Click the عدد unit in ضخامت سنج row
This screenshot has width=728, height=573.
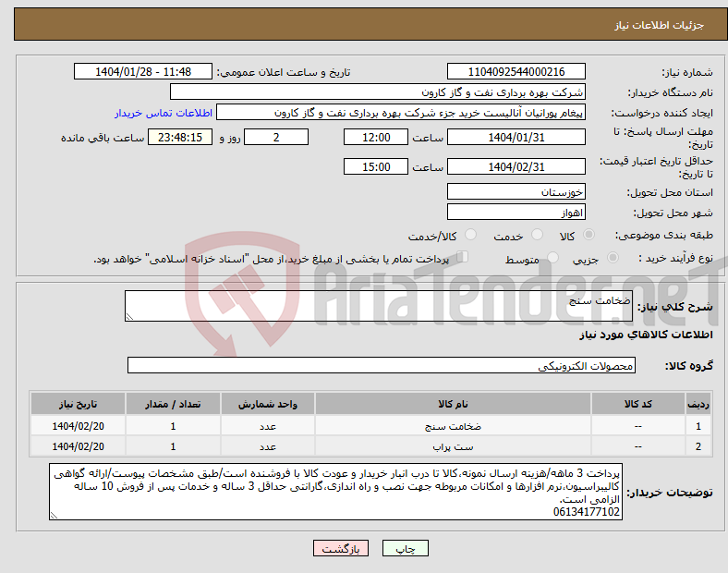click(268, 426)
